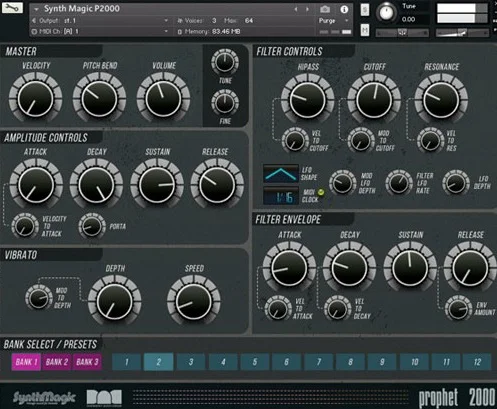Load preset 4
Image resolution: width=497 pixels, height=409 pixels.
(223, 362)
